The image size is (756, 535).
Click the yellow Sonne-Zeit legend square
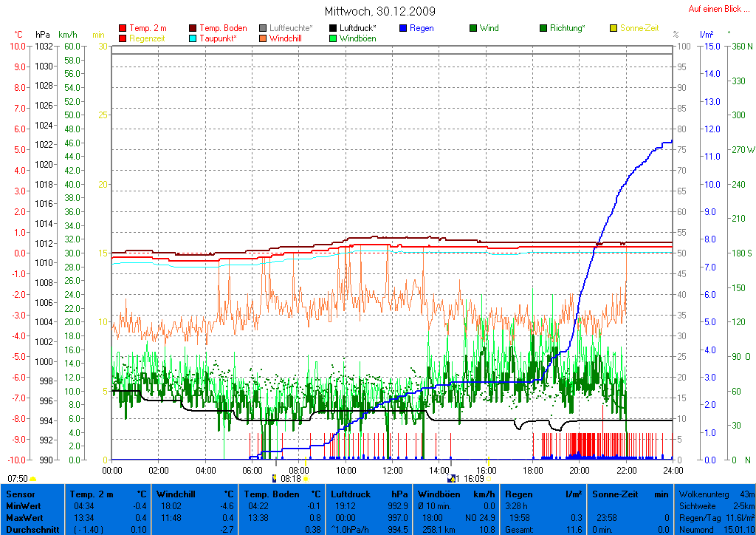coord(614,28)
